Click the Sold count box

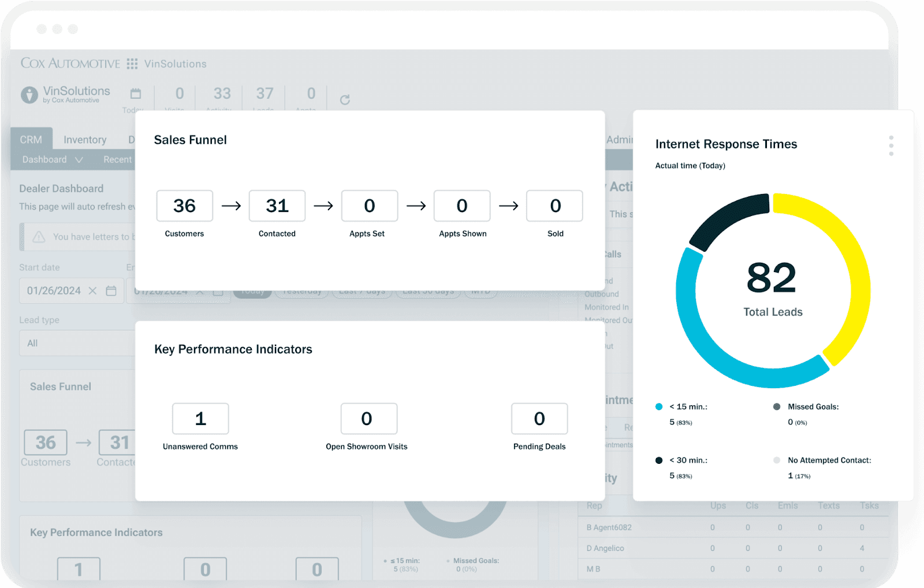[555, 206]
